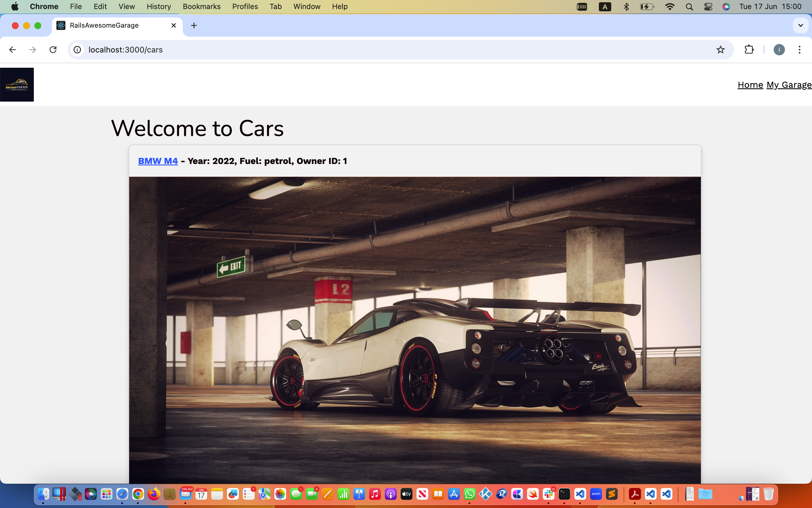This screenshot has width=812, height=508.
Task: Reload the page with the refresh icon
Action: (x=53, y=50)
